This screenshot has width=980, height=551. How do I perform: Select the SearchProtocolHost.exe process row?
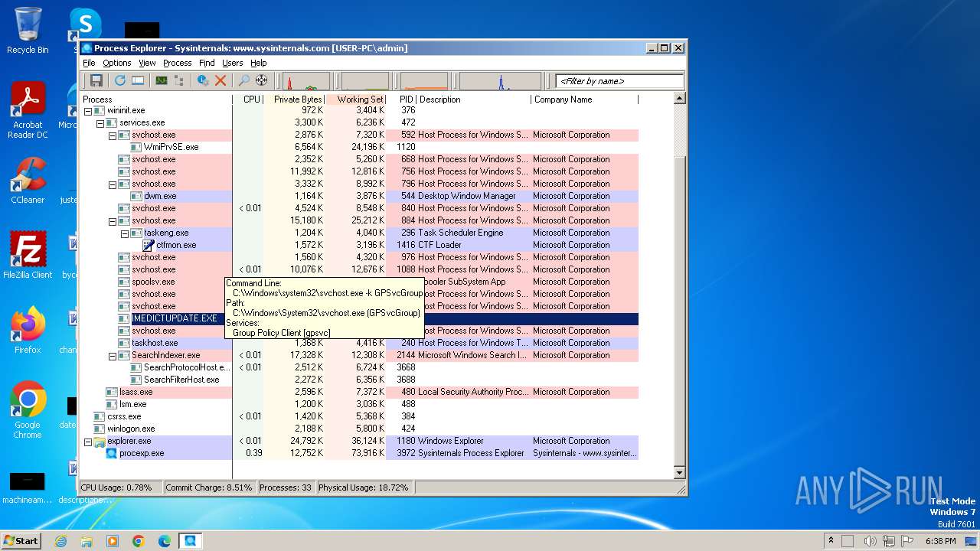[x=359, y=367]
